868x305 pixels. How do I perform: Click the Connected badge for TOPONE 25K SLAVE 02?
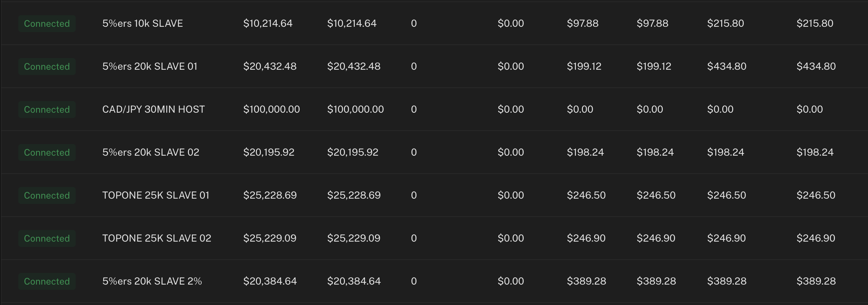pos(47,238)
